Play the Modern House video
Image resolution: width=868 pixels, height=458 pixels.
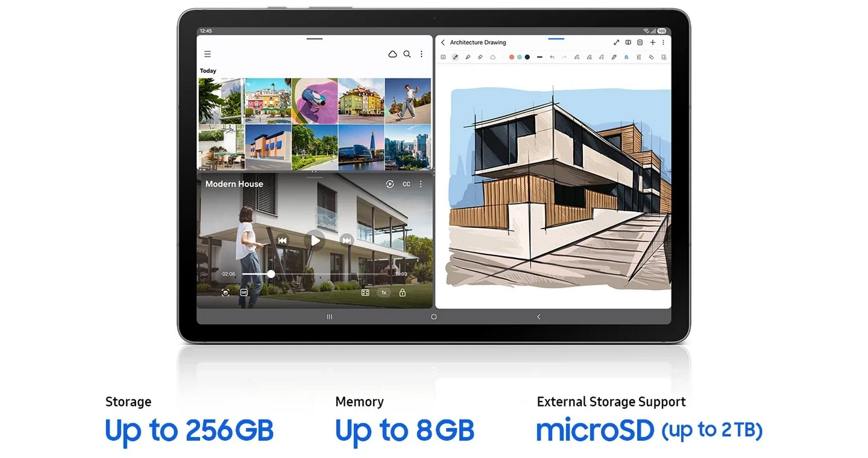click(315, 241)
